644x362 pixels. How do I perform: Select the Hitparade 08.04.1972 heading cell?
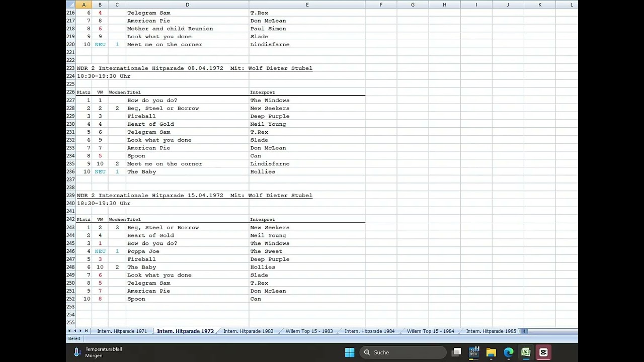click(195, 68)
